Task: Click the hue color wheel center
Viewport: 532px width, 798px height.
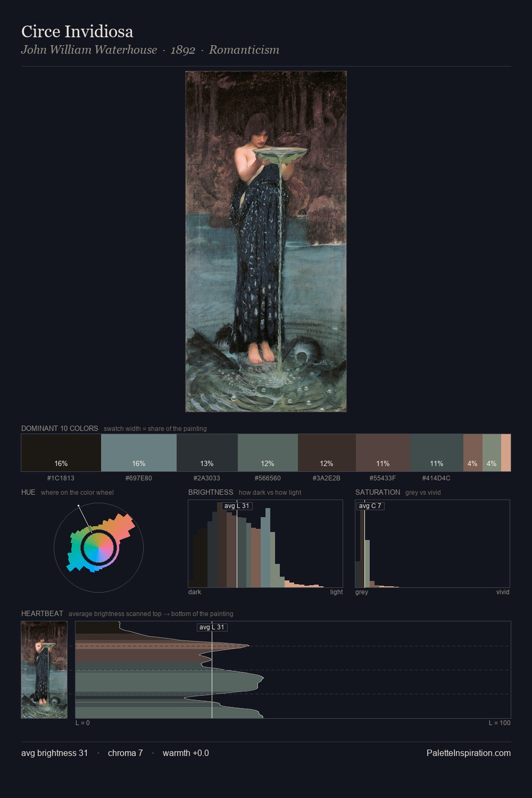Action: click(98, 547)
